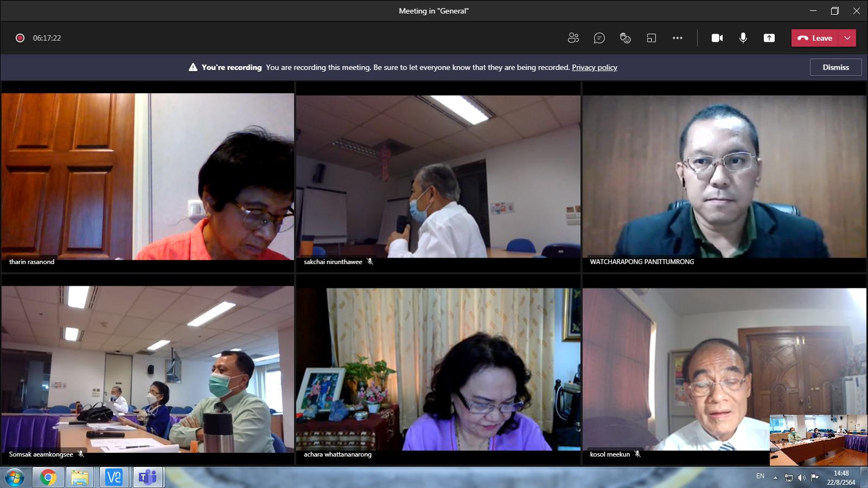868x488 pixels.
Task: Click the red recording indicator
Action: coord(20,38)
